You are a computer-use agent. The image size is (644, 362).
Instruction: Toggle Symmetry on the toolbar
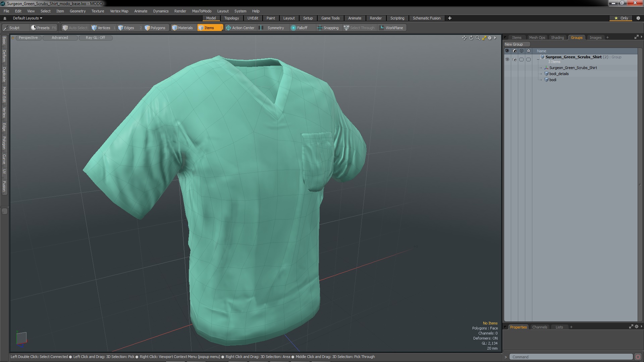[272, 28]
